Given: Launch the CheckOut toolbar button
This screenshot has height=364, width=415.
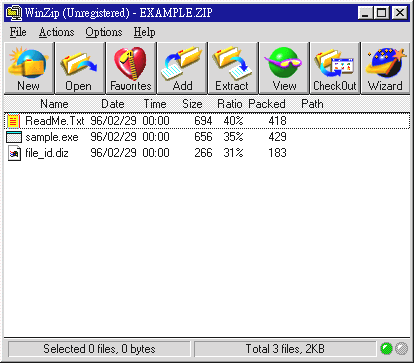Looking at the screenshot, I should 335,68.
